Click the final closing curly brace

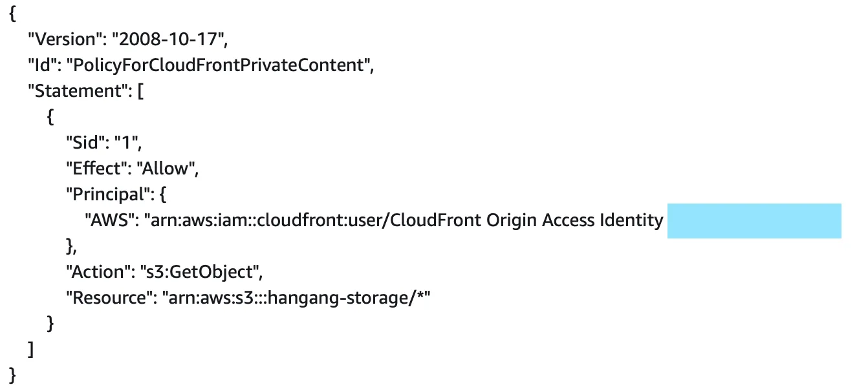click(12, 375)
